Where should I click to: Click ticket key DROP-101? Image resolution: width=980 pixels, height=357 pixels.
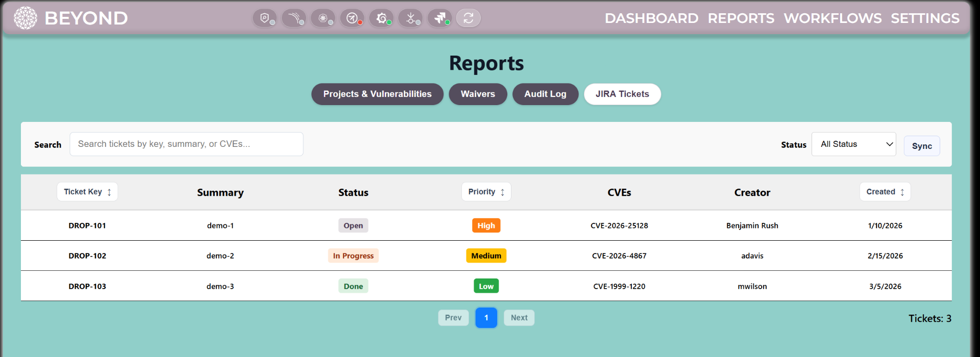(87, 226)
